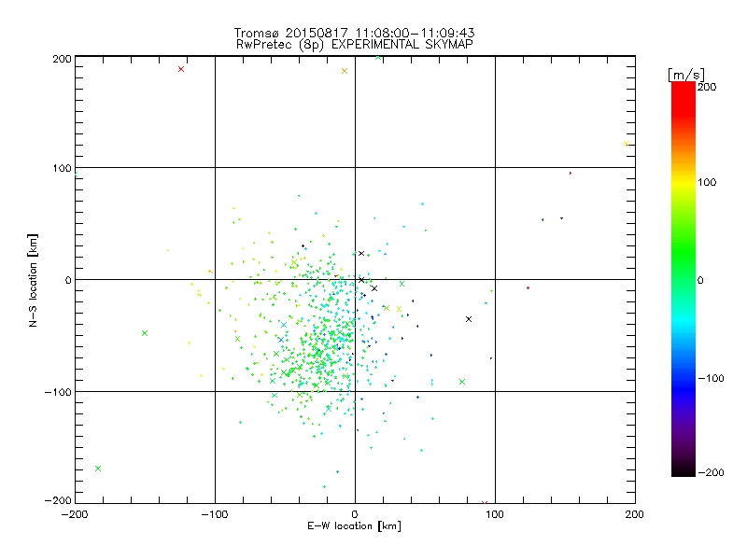This screenshot has width=747, height=560.
Task: Click the y-axis tick label '200'
Action: [x=62, y=59]
